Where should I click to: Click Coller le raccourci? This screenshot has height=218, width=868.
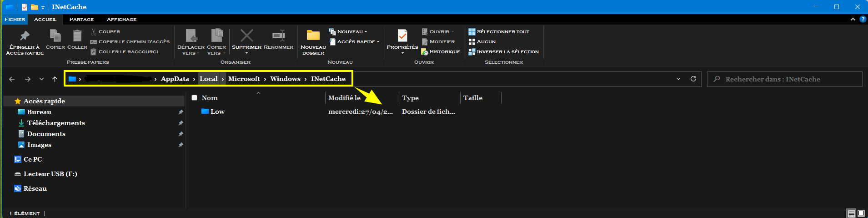[x=125, y=52]
